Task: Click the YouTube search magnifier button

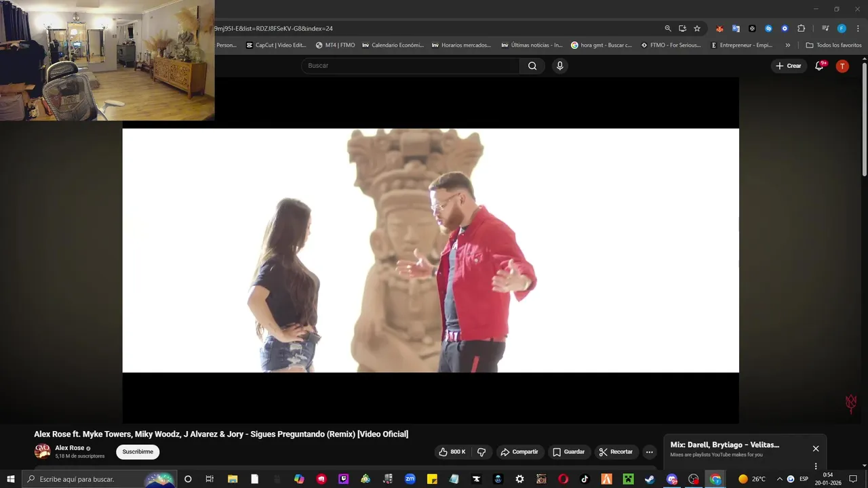Action: click(532, 66)
